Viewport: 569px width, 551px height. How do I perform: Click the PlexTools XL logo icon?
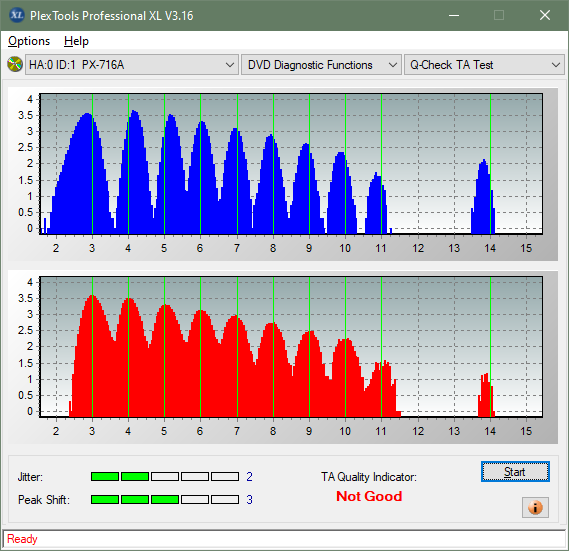16,15
